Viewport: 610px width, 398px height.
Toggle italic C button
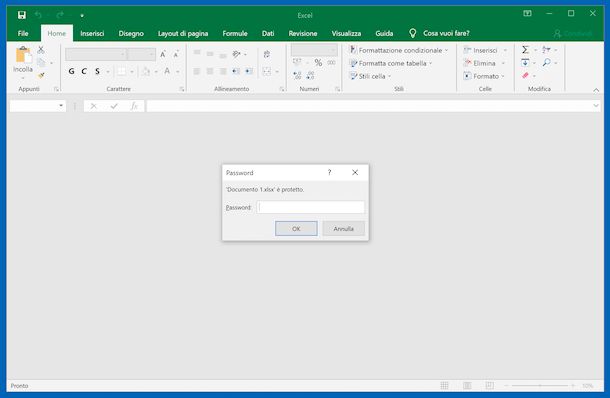(84, 71)
